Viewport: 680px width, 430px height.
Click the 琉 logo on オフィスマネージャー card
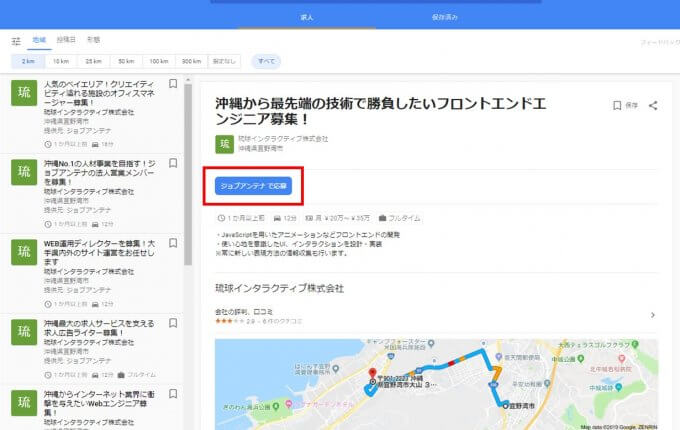tap(24, 92)
